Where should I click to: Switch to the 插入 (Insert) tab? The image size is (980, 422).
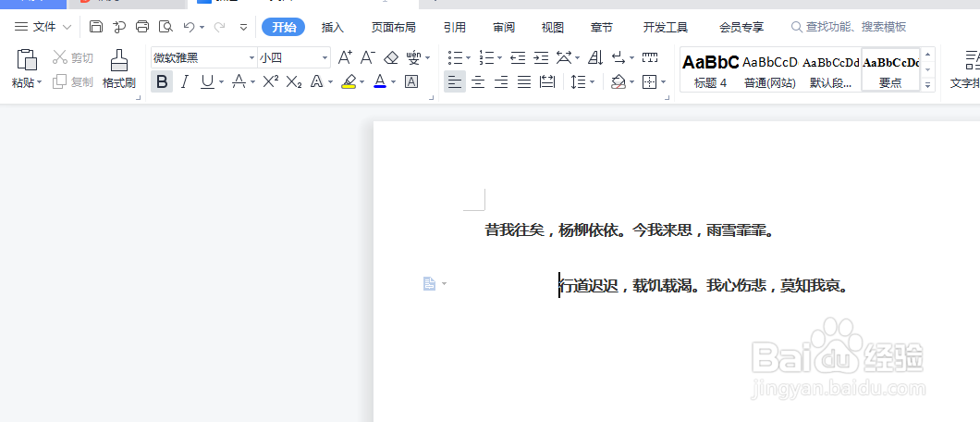(333, 27)
